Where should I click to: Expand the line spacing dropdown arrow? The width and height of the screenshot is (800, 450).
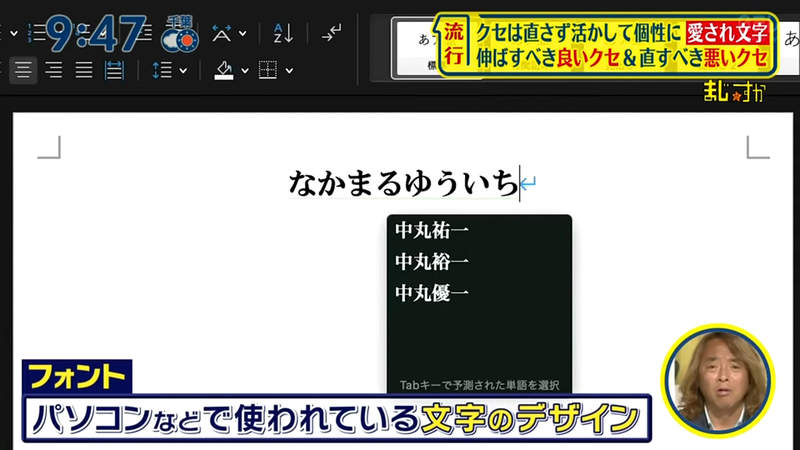(183, 71)
